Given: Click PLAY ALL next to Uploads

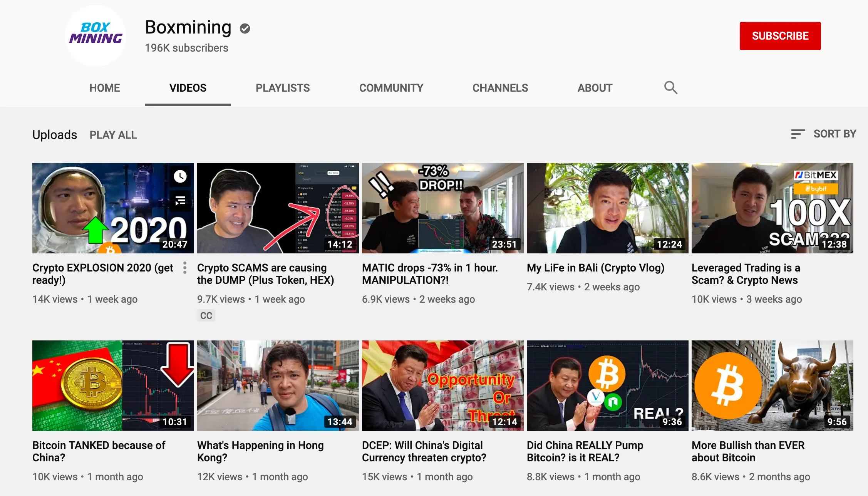Looking at the screenshot, I should point(113,134).
